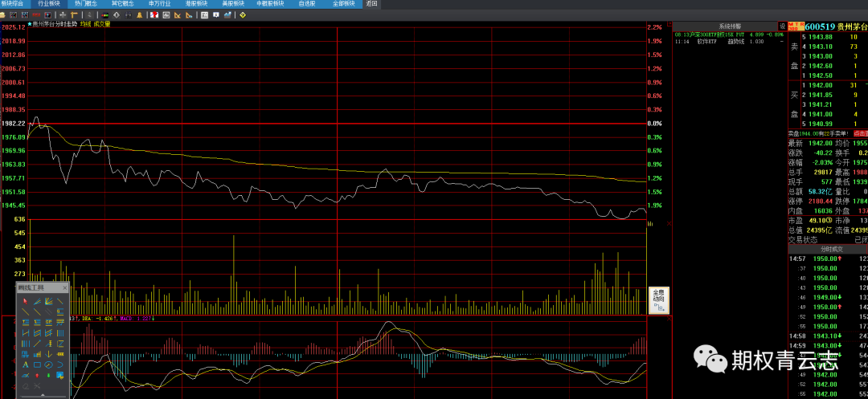Choose the green down-arrow marker tool
This screenshot has width=868, height=399.
48,376
